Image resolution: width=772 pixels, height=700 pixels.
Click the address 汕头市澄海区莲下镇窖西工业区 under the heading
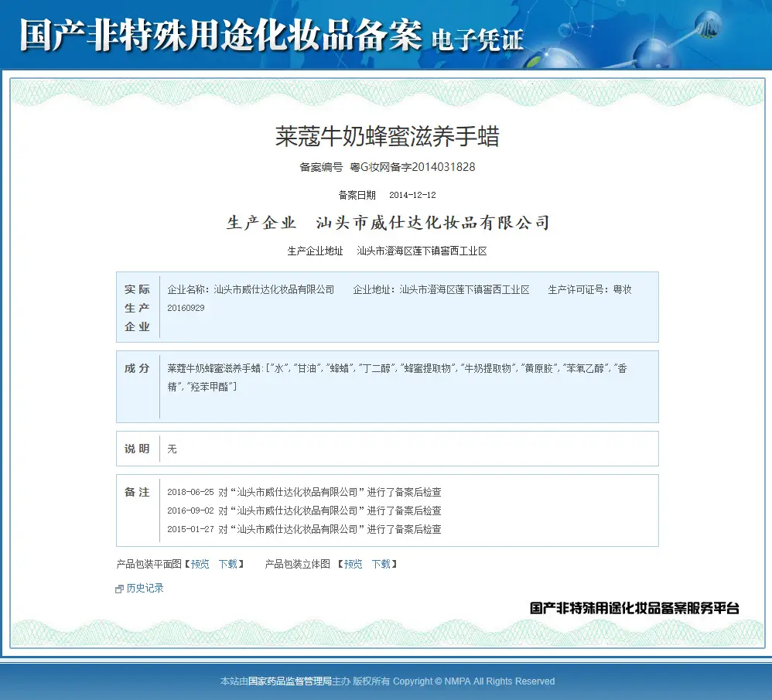click(x=422, y=251)
